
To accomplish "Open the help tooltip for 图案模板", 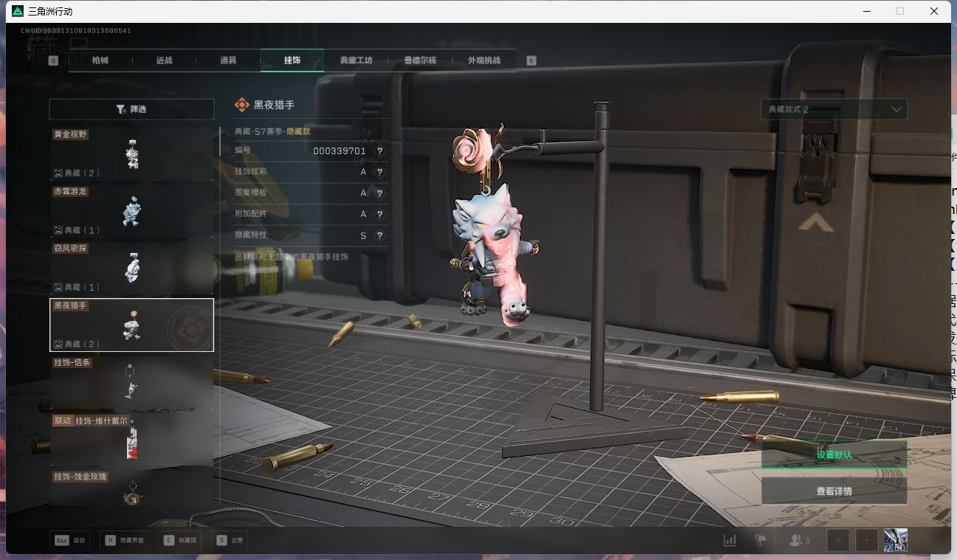I will coord(380,193).
